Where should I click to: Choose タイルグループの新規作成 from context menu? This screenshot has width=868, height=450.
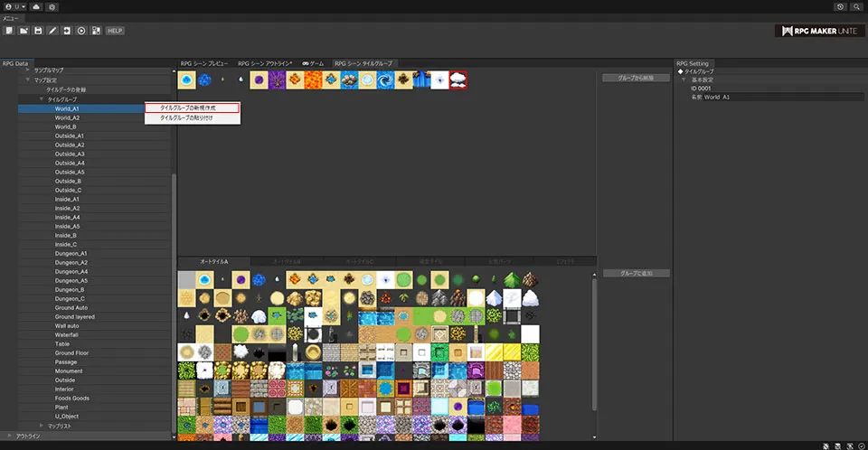[x=193, y=108]
